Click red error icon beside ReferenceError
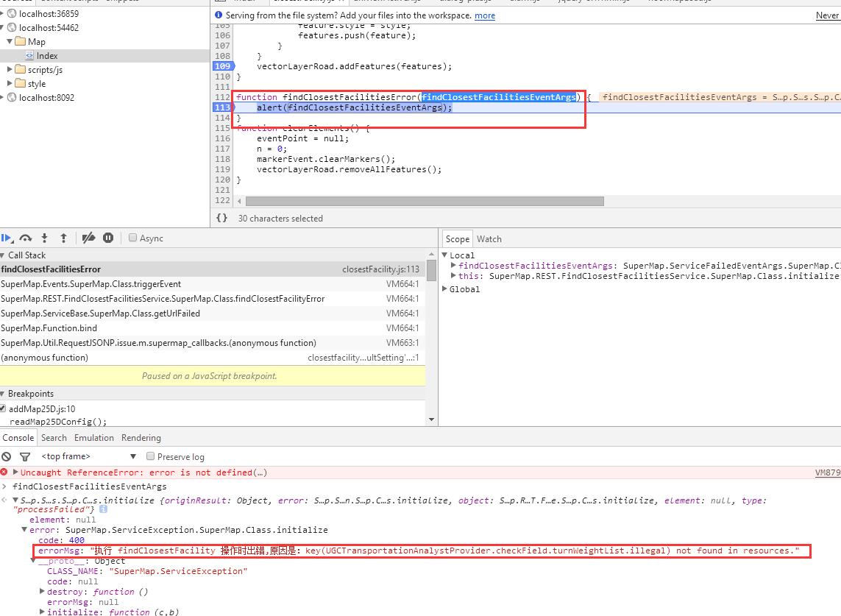The width and height of the screenshot is (841, 616). click(4, 472)
